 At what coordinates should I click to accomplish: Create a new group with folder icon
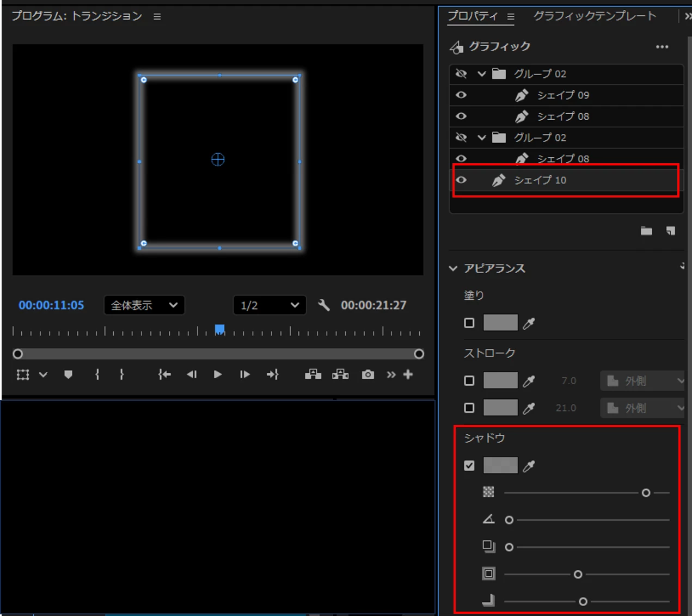[646, 231]
